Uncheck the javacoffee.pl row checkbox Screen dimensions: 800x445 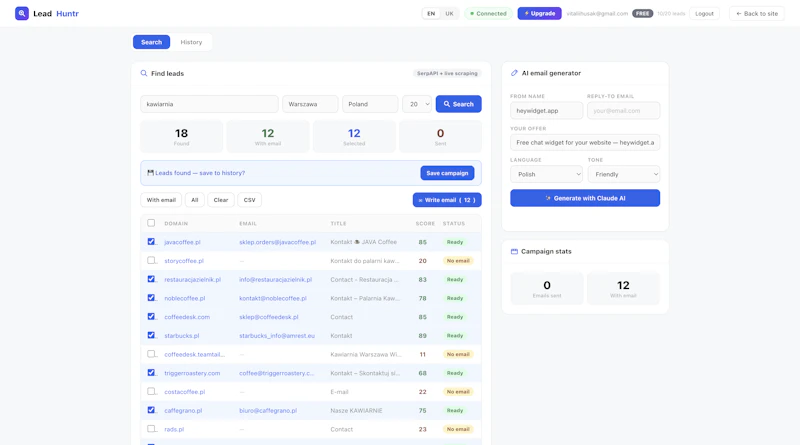[151, 241]
